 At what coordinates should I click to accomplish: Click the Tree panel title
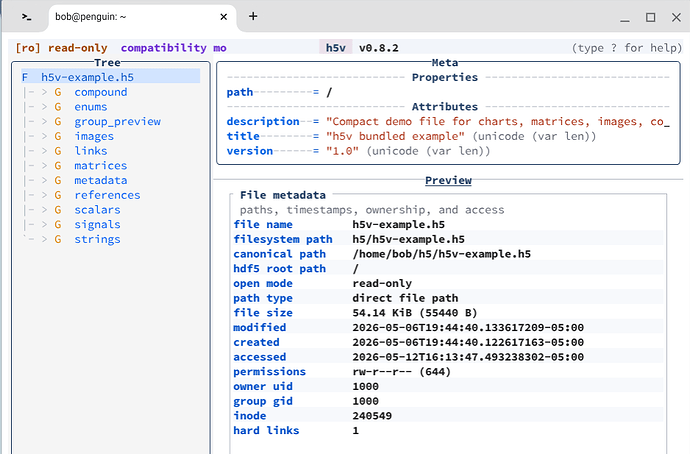[107, 62]
